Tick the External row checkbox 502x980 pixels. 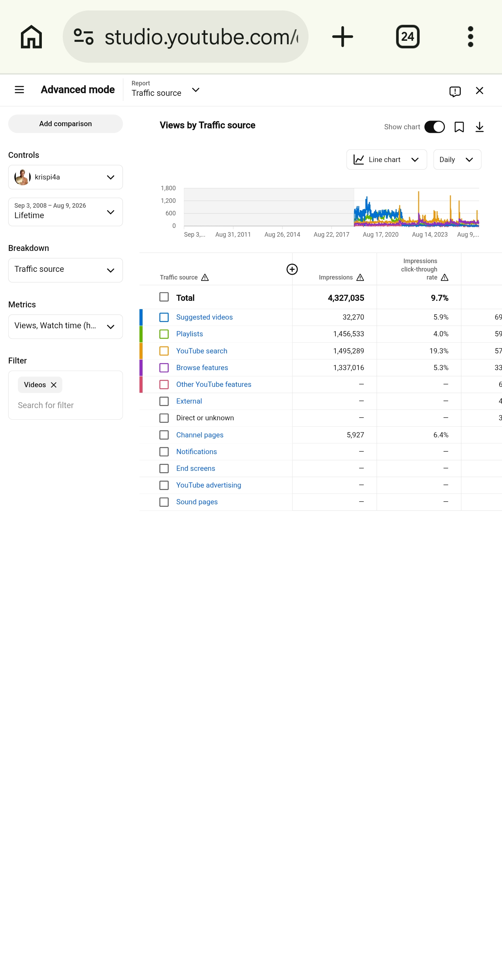[x=164, y=401]
